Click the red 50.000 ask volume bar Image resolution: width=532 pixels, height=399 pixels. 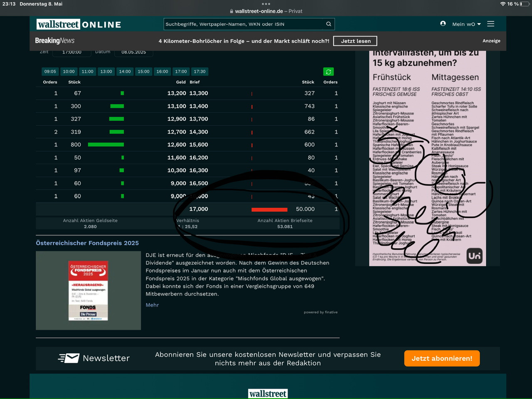click(x=269, y=209)
